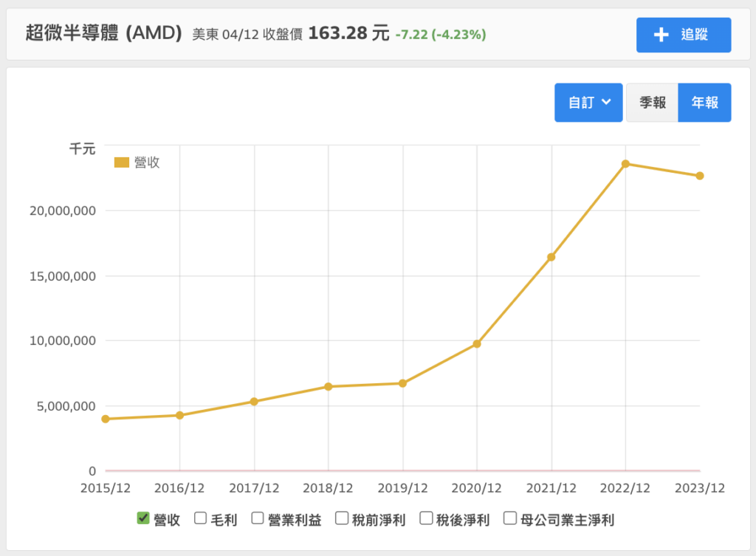Click the blue 追蹤 follow button
This screenshot has height=556, width=756.
click(x=683, y=35)
